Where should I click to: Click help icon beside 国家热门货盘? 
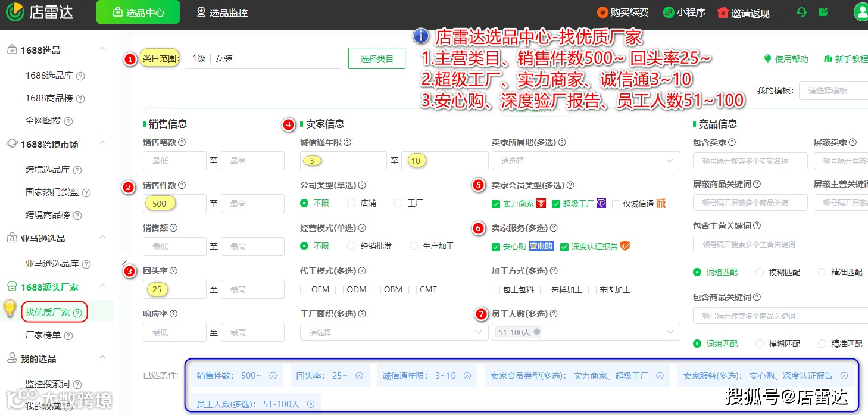click(86, 192)
